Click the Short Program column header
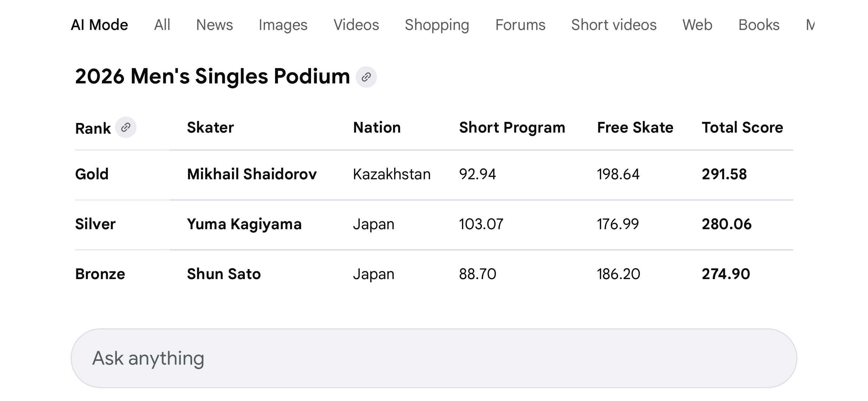This screenshot has width=868, height=401. 512,128
